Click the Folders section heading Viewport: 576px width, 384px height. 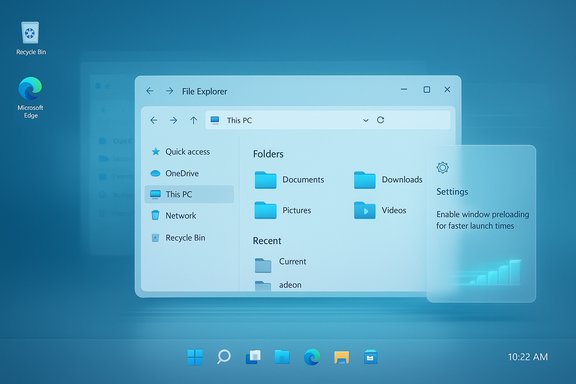pos(268,154)
